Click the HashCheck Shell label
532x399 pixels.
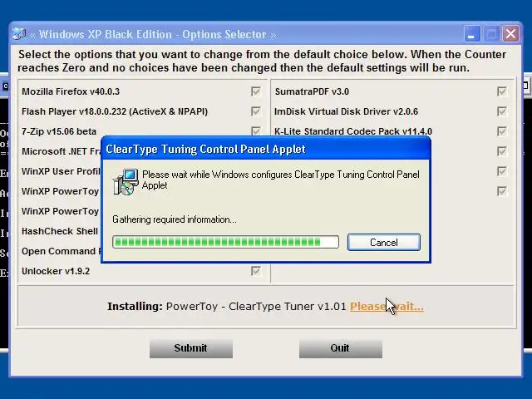pos(60,231)
